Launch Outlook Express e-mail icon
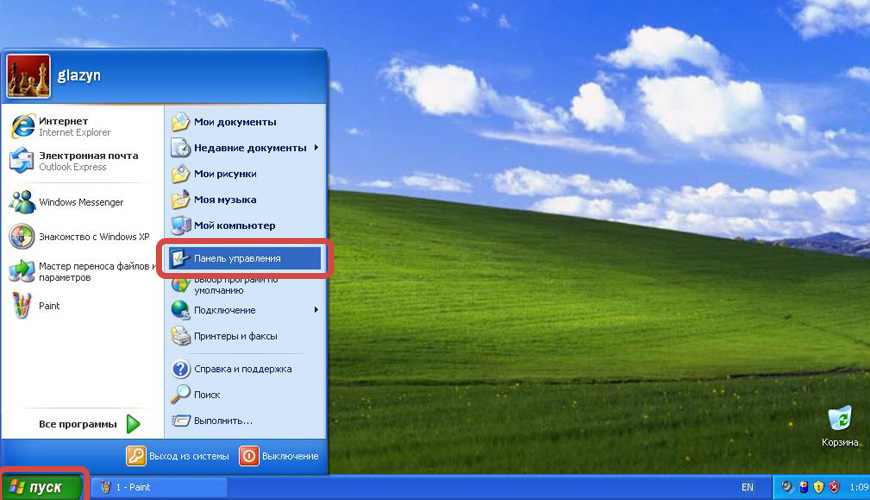Screen dimensions: 870x500 click(x=22, y=161)
